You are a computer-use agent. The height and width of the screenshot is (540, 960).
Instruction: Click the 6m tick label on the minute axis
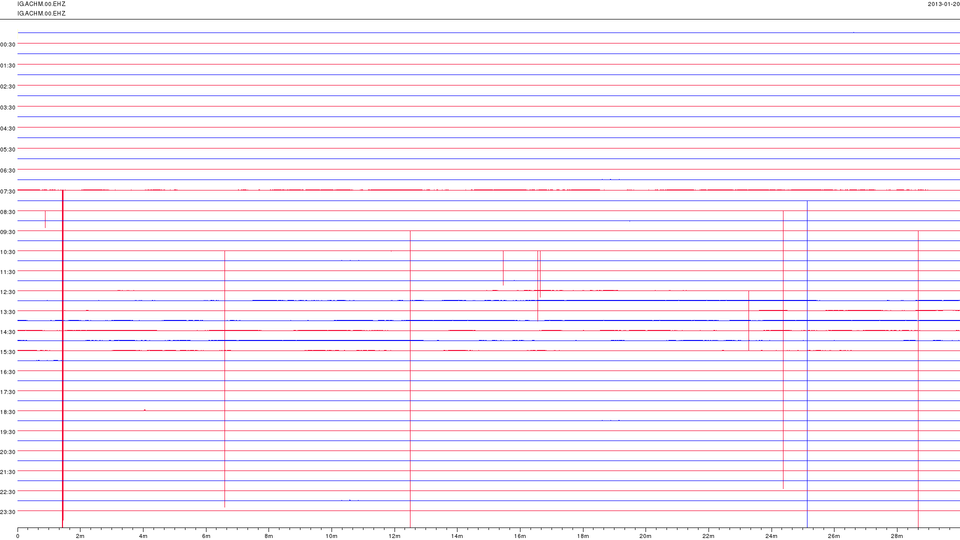pos(206,536)
